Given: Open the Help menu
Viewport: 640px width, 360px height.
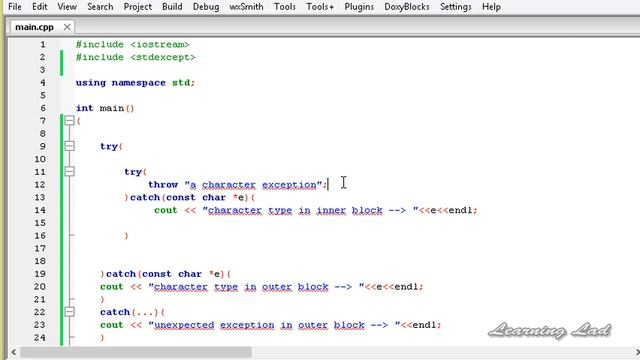Looking at the screenshot, I should point(491,7).
